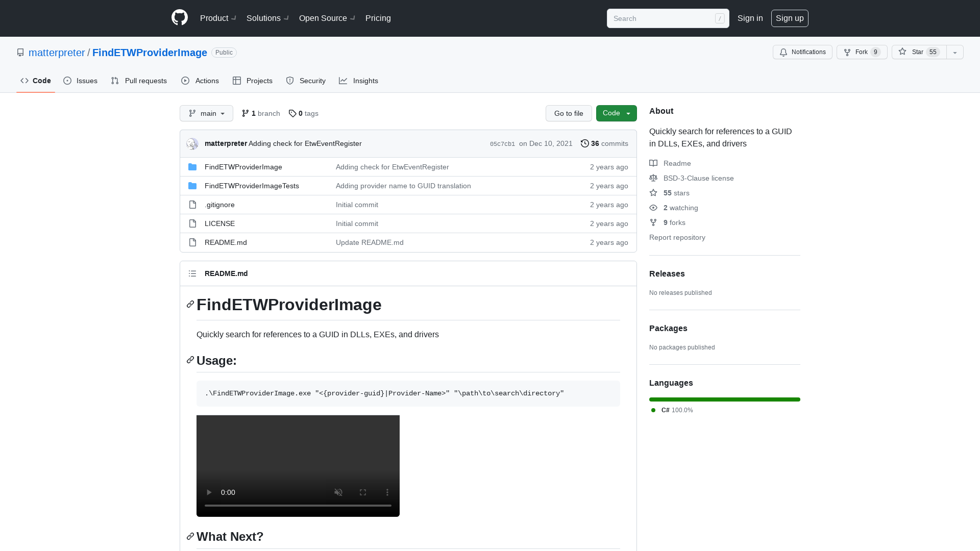Viewport: 980px width, 551px height.
Task: Expand the star lists dropdown arrow
Action: (955, 52)
